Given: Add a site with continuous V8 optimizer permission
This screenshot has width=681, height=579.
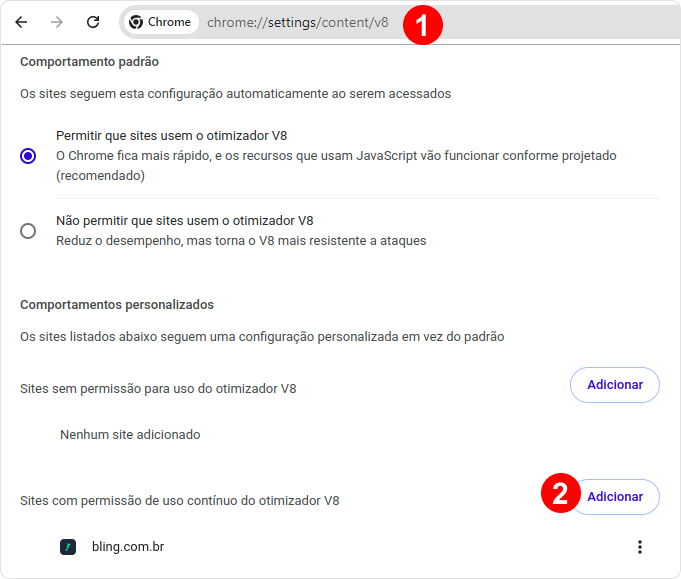Looking at the screenshot, I should click(x=615, y=497).
